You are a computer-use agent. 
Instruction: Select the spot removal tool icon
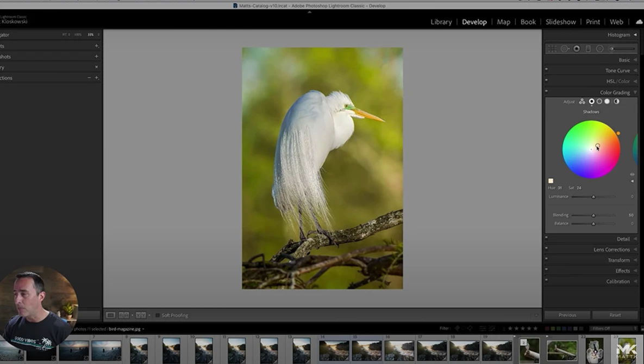tap(565, 49)
